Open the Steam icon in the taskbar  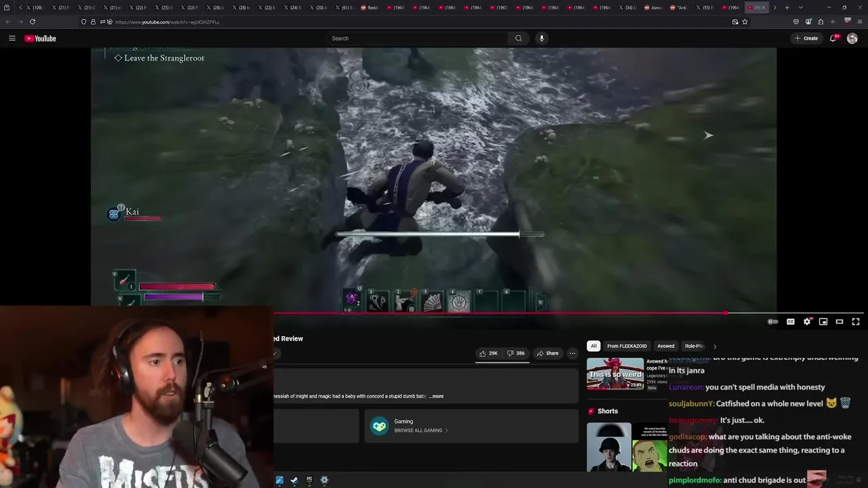click(x=294, y=480)
